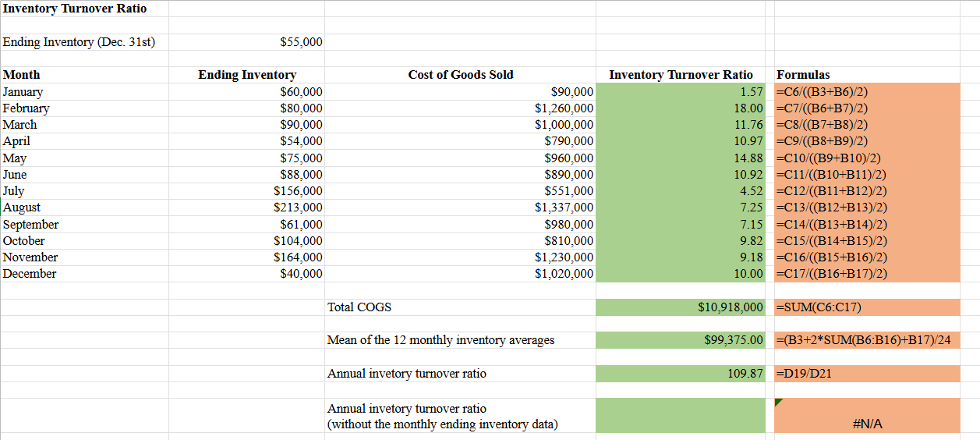Screen dimensions: 980x440
Task: Select the formula =C6/((B3+B6)/2)
Action: (823, 92)
